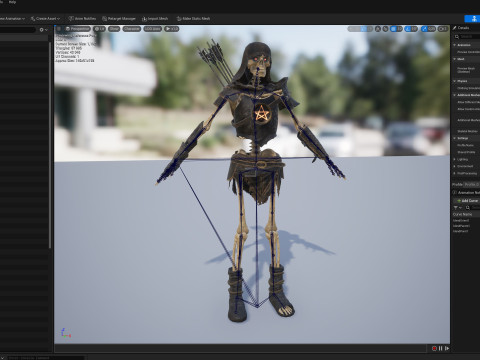The height and width of the screenshot is (360, 480).
Task: Select the first curve row in the list
Action: (x=461, y=220)
